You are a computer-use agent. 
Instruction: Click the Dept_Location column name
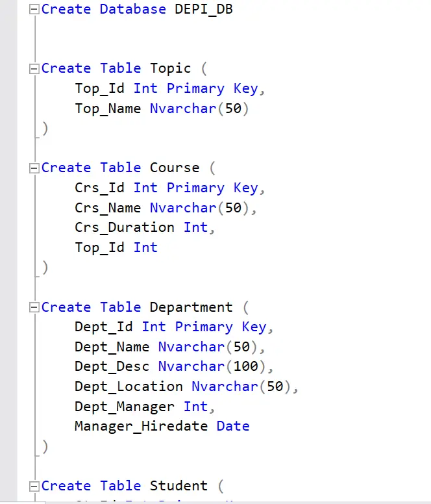tap(129, 386)
